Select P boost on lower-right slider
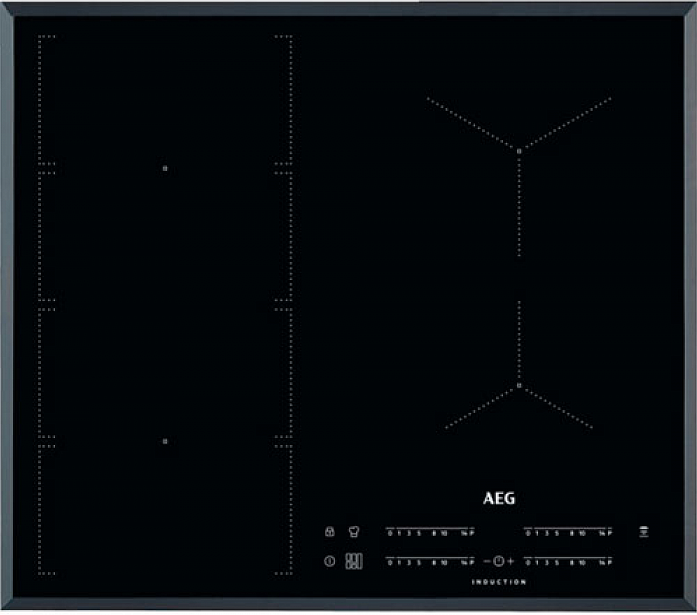697x615 pixels. 609,563
